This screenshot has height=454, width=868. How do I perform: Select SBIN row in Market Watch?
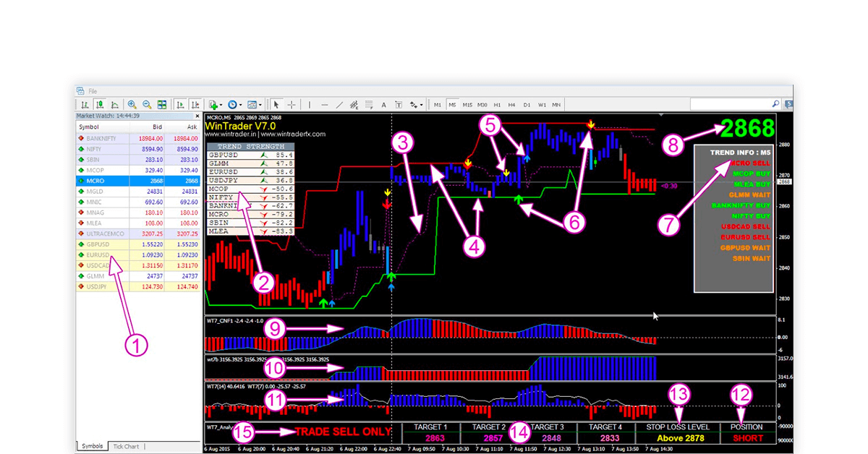(139, 159)
